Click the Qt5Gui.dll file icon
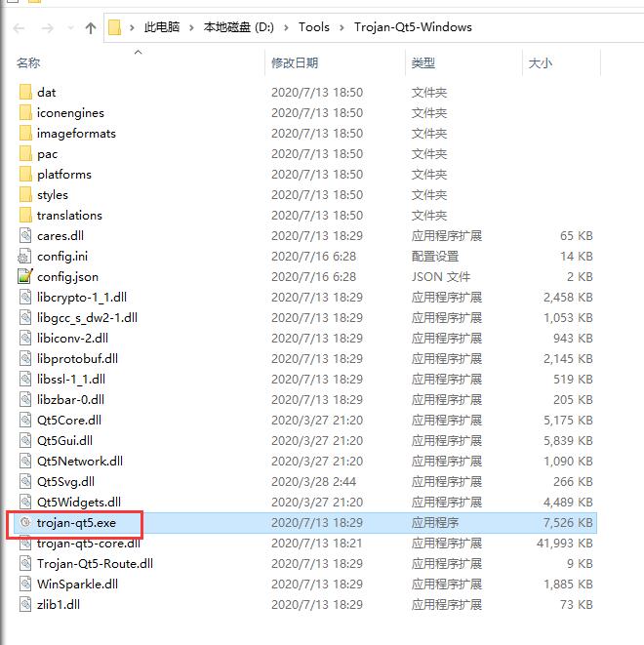 pyautogui.click(x=25, y=440)
